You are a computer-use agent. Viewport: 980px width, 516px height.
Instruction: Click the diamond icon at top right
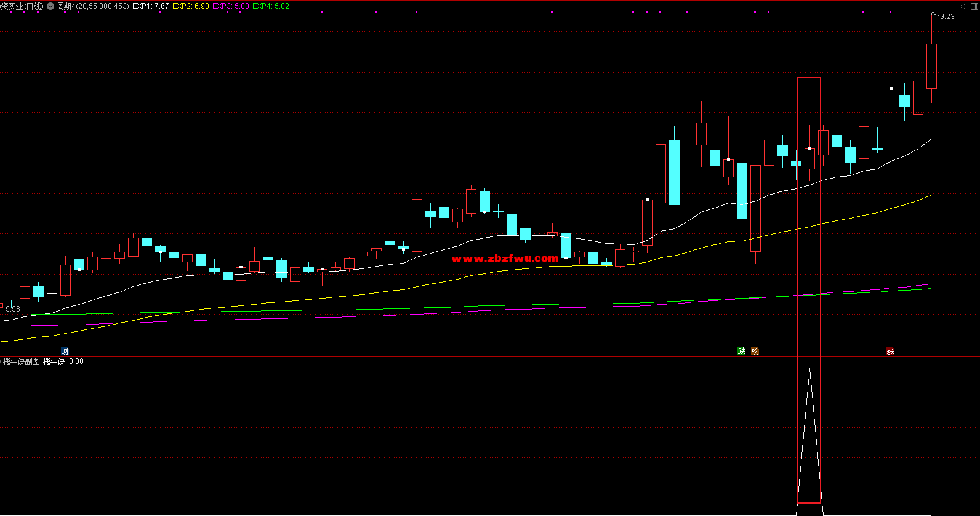tap(963, 6)
